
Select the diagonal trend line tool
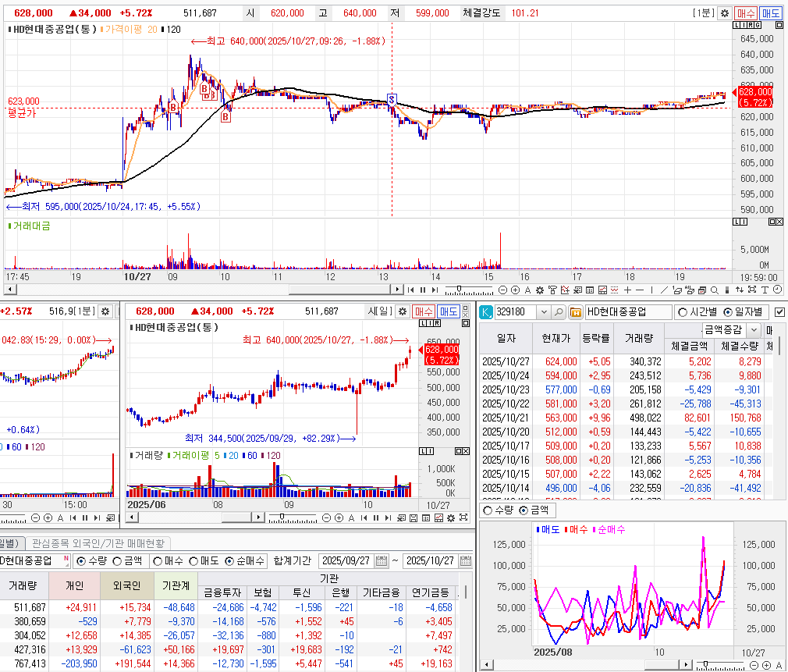click(665, 290)
